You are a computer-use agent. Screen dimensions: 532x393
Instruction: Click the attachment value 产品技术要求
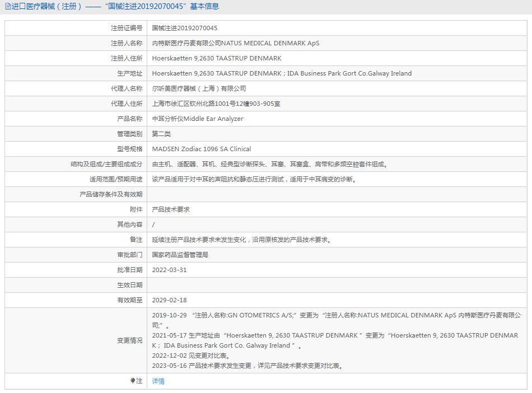coord(171,209)
